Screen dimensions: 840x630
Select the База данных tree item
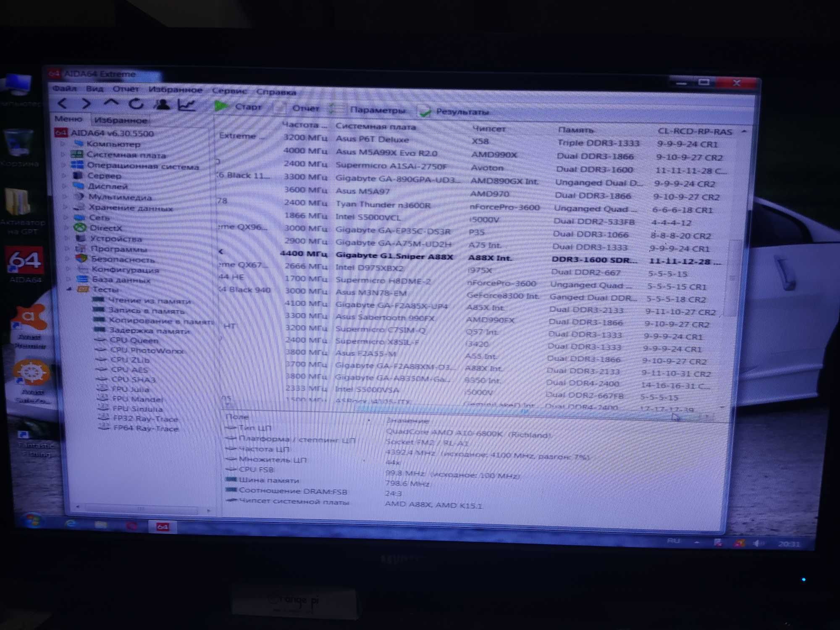click(x=121, y=280)
